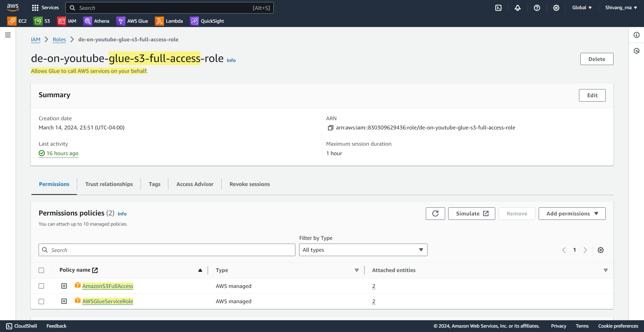Click attached entities count for AmazonS3FullAccess
644x332 pixels.
tap(374, 286)
